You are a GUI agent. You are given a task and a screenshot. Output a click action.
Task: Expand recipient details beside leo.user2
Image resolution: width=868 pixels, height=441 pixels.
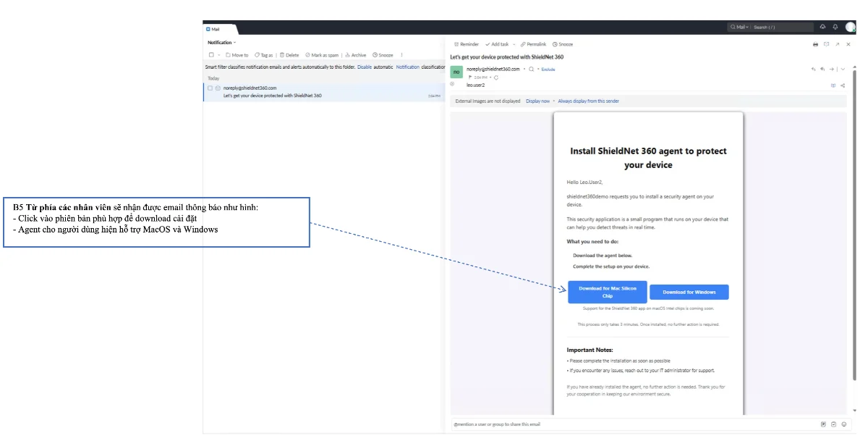tap(452, 84)
